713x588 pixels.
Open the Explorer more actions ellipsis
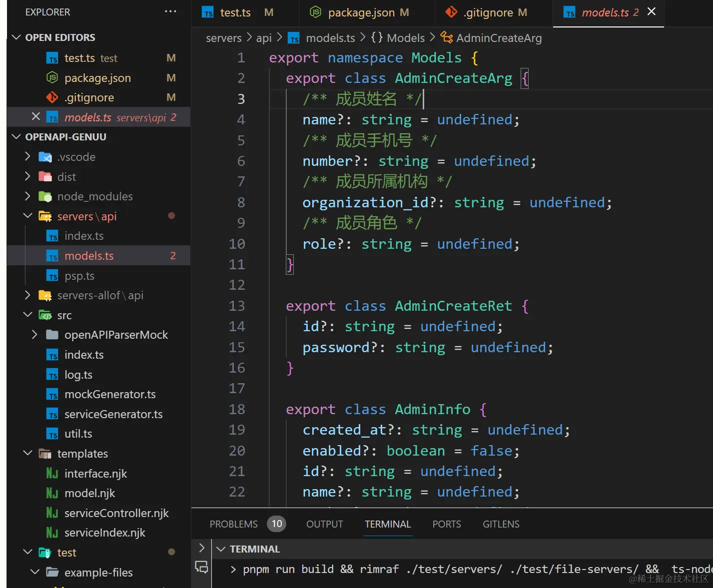(170, 11)
